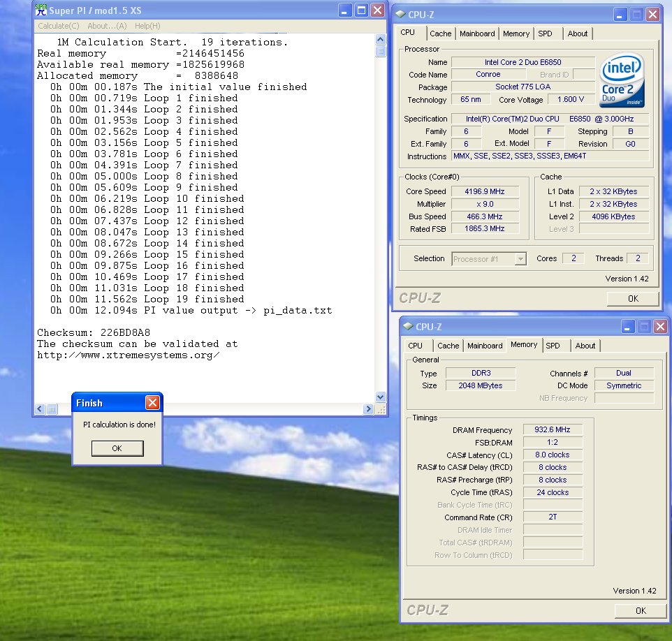Click title bar icon of CPU-Z memory timings window
The width and height of the screenshot is (672, 641).
pos(407,326)
